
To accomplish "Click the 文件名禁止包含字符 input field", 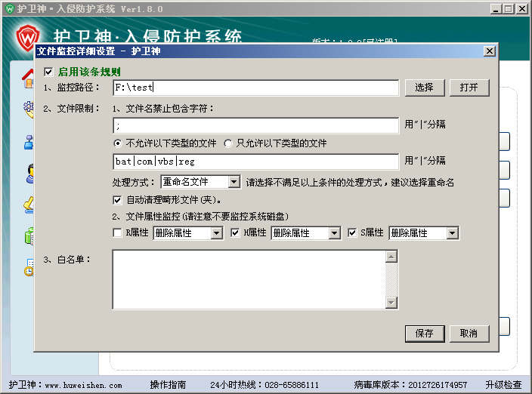I will (x=256, y=126).
